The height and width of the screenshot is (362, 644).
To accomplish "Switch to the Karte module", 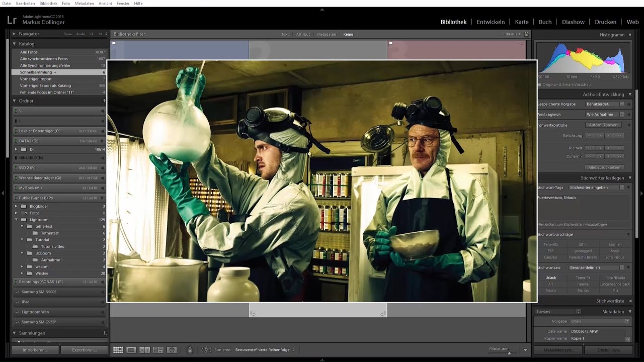I will pyautogui.click(x=522, y=22).
